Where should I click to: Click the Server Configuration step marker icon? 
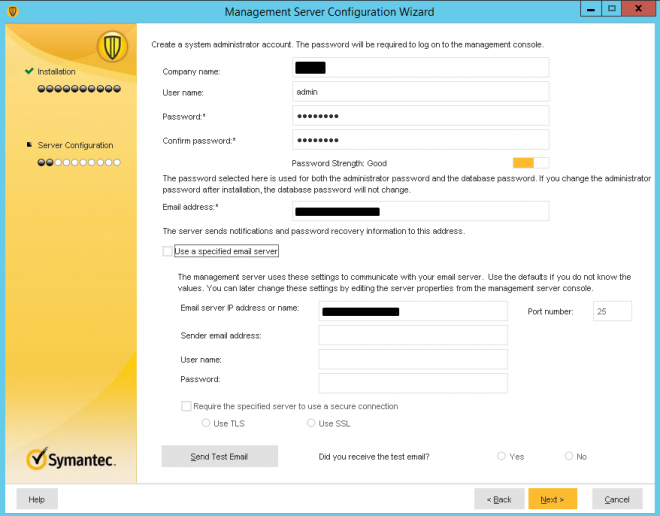[29, 145]
